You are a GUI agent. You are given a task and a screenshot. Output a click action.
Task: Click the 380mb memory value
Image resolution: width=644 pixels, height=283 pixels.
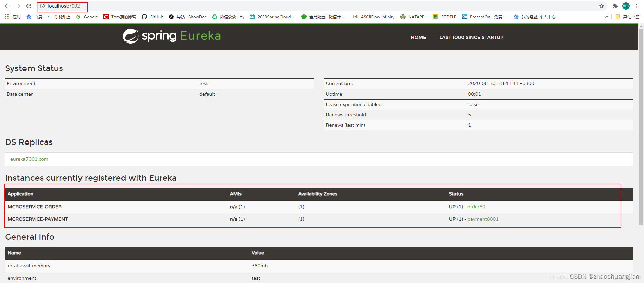[x=260, y=266]
